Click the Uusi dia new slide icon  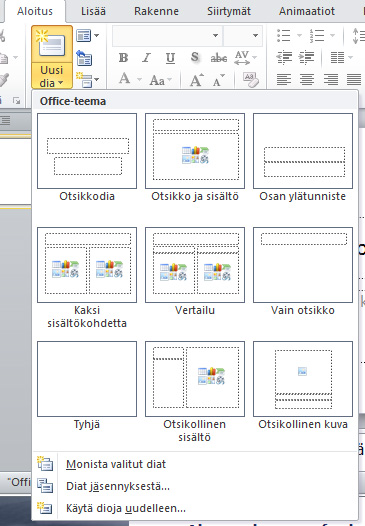52,44
